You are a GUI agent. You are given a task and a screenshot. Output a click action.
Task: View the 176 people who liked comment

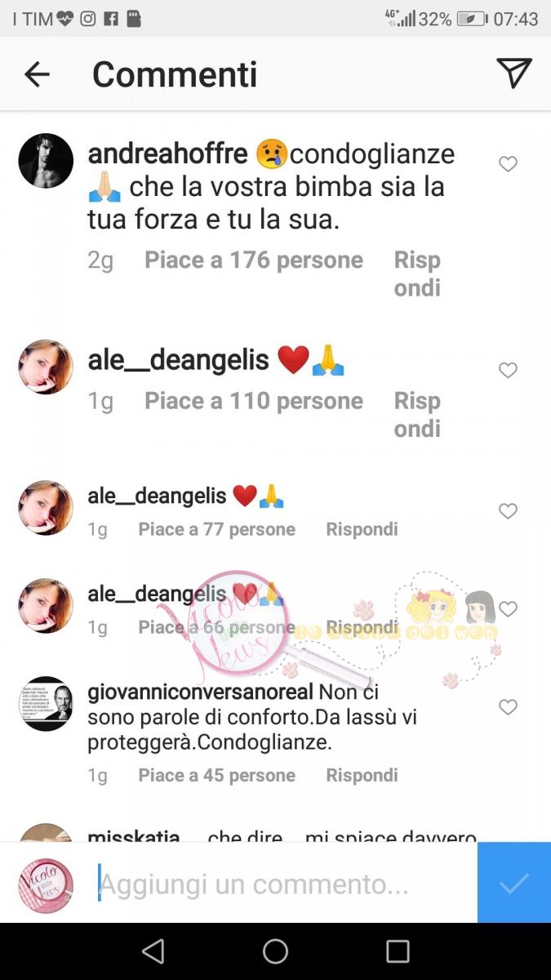[x=254, y=261]
